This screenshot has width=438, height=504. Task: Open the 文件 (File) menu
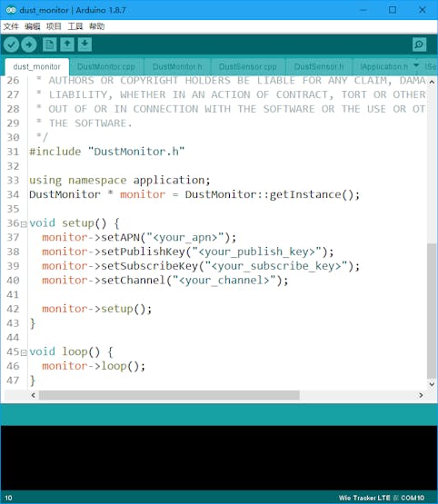click(x=11, y=26)
